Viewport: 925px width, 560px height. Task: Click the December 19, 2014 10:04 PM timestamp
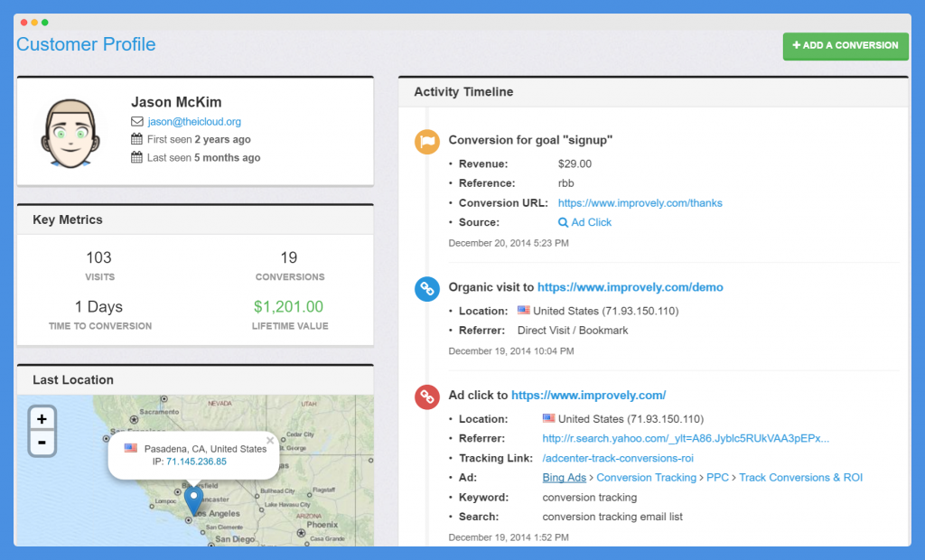click(511, 351)
